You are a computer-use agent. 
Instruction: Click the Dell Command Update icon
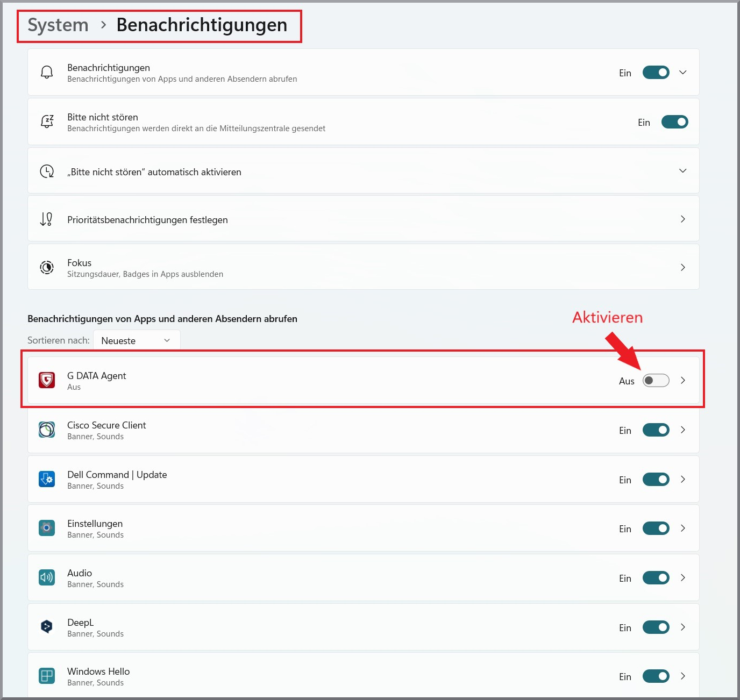(47, 479)
